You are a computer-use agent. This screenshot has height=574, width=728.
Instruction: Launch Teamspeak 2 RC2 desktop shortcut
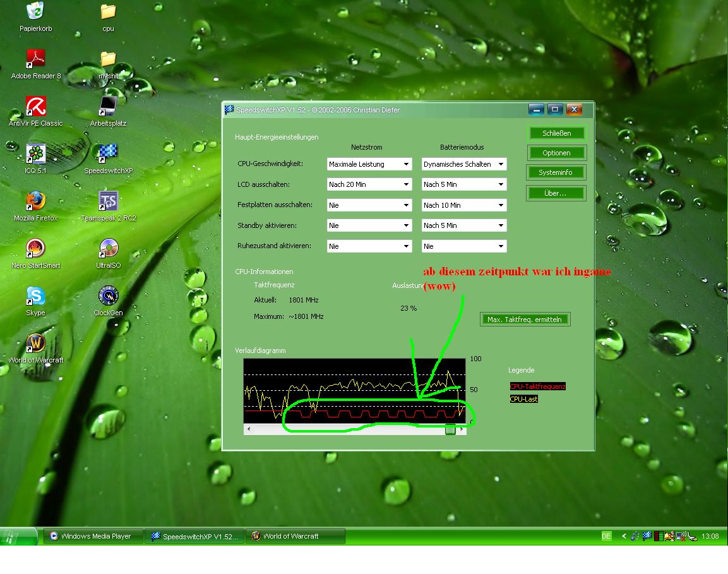tap(108, 206)
